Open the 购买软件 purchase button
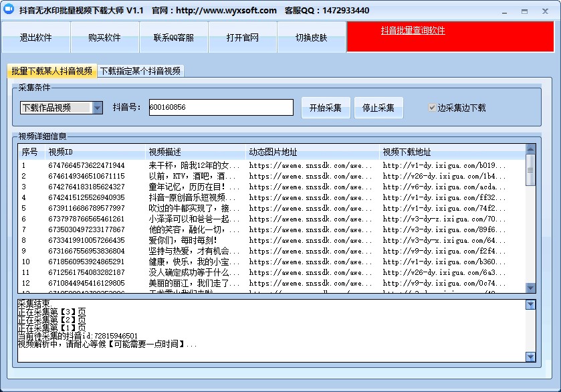The width and height of the screenshot is (561, 392). pyautogui.click(x=104, y=37)
